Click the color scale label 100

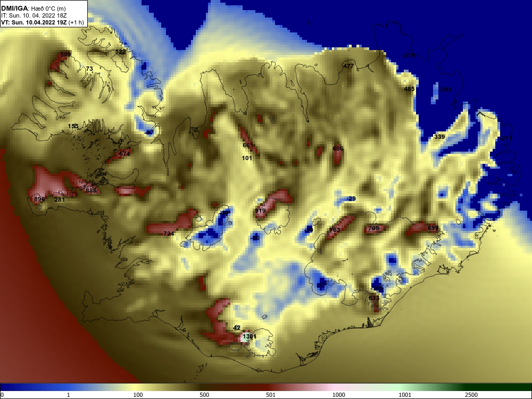[138, 395]
